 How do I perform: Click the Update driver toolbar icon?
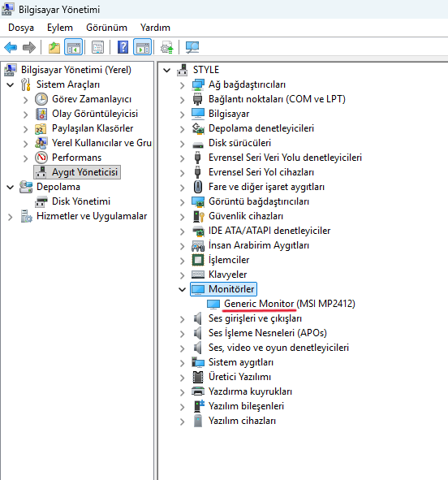pyautogui.click(x=167, y=47)
